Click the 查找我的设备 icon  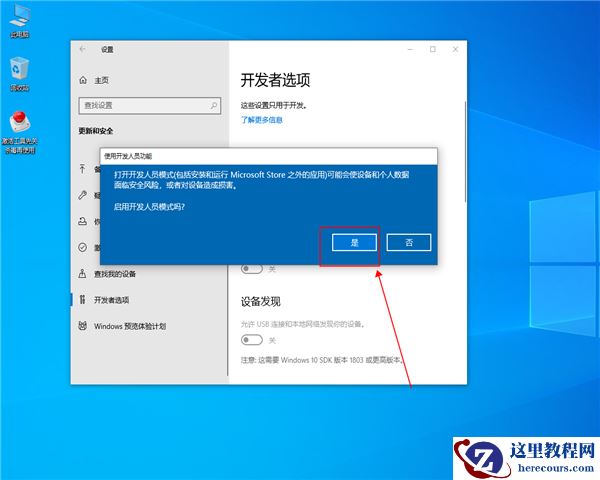[82, 274]
